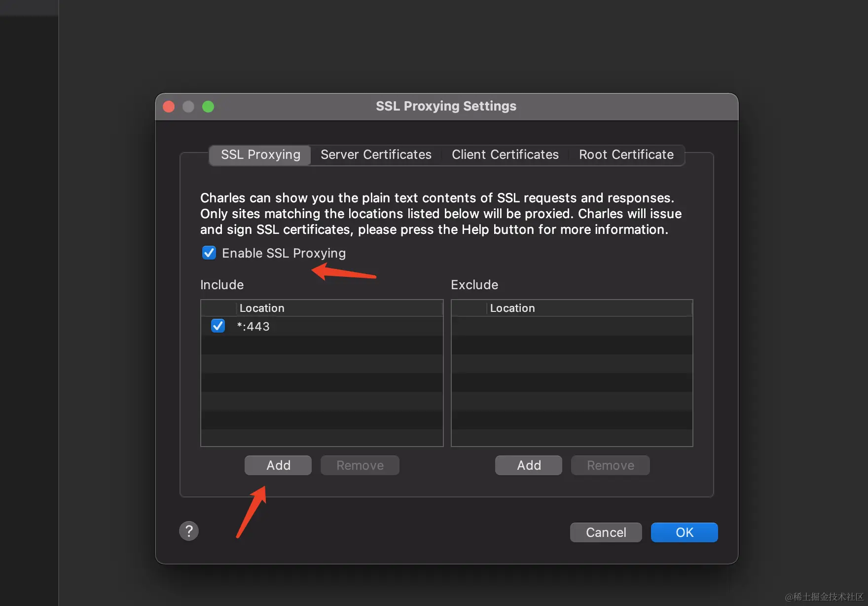The image size is (868, 606).
Task: Open the Root Certificate tab
Action: (x=626, y=155)
